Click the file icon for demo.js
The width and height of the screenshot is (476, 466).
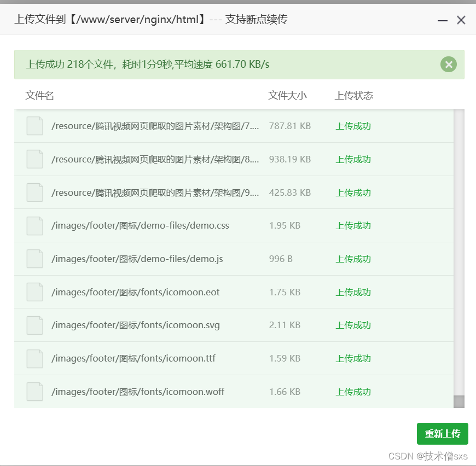point(34,259)
